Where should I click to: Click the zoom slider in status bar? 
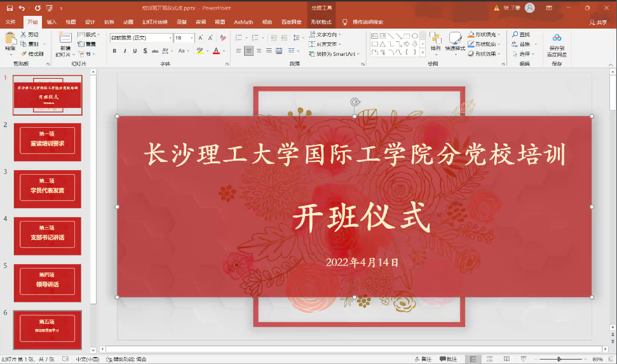click(x=559, y=359)
